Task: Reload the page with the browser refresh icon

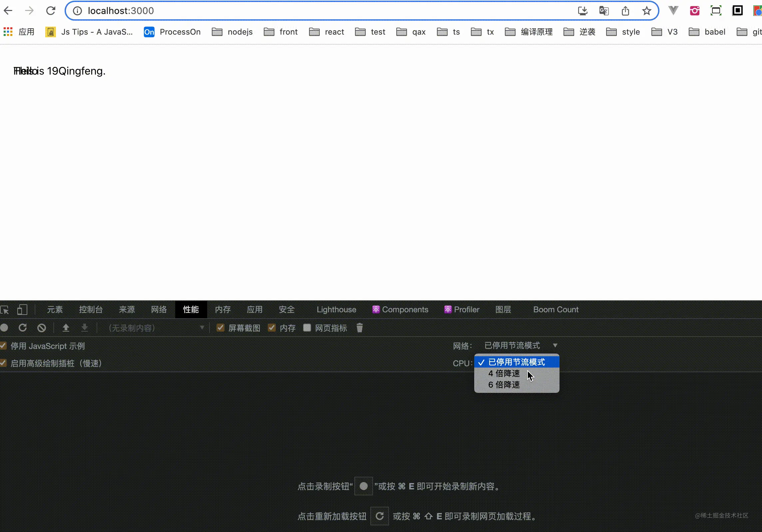Action: click(x=51, y=11)
